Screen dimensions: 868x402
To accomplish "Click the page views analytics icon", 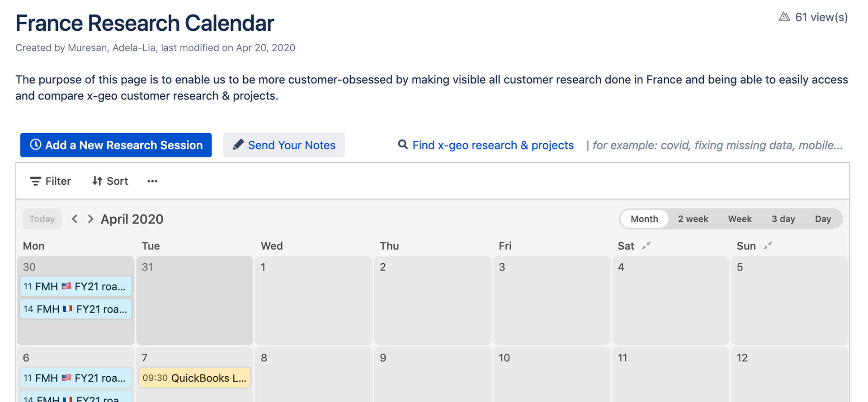I will pyautogui.click(x=784, y=17).
